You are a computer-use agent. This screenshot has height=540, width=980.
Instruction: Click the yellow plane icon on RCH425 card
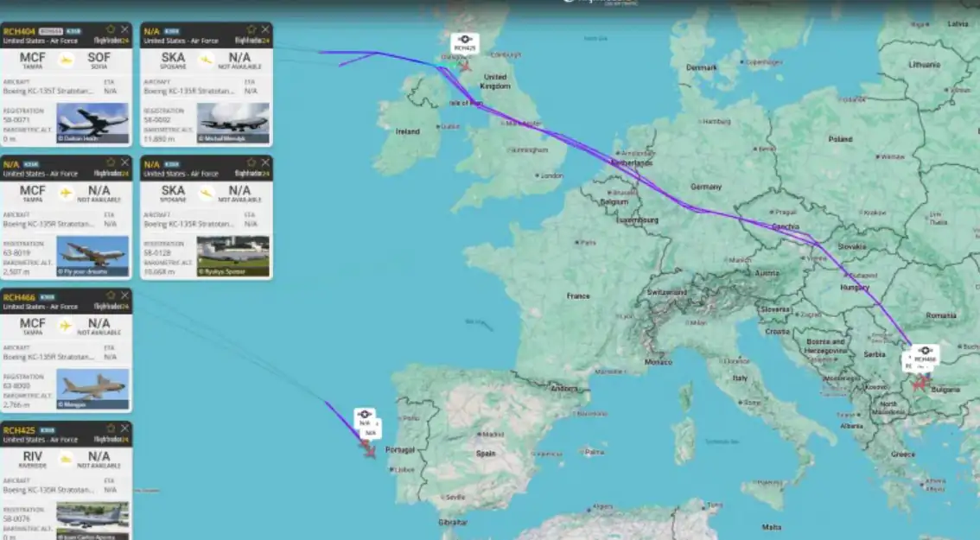click(66, 459)
